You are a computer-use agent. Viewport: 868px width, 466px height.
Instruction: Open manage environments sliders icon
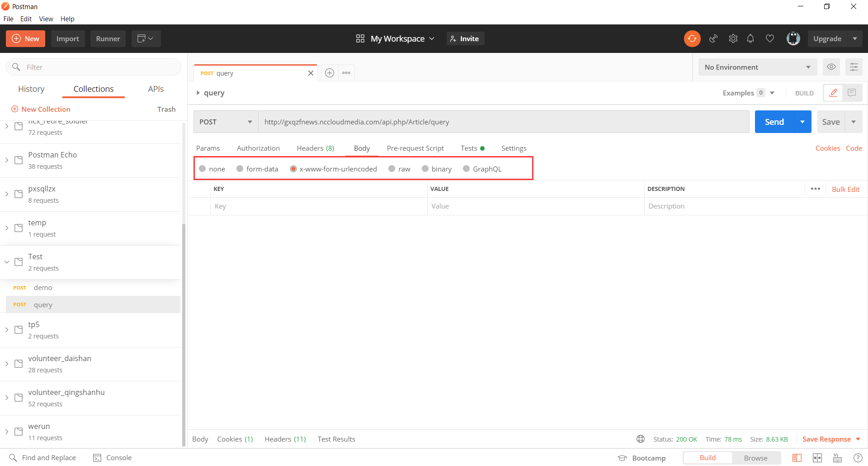click(x=854, y=67)
